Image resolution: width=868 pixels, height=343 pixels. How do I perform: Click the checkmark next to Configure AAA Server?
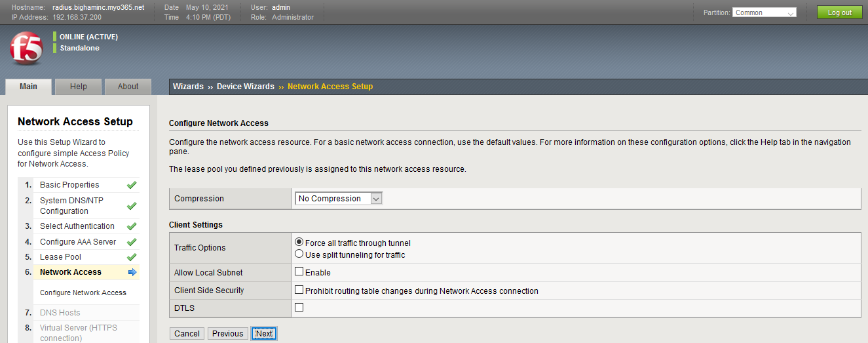(x=132, y=242)
